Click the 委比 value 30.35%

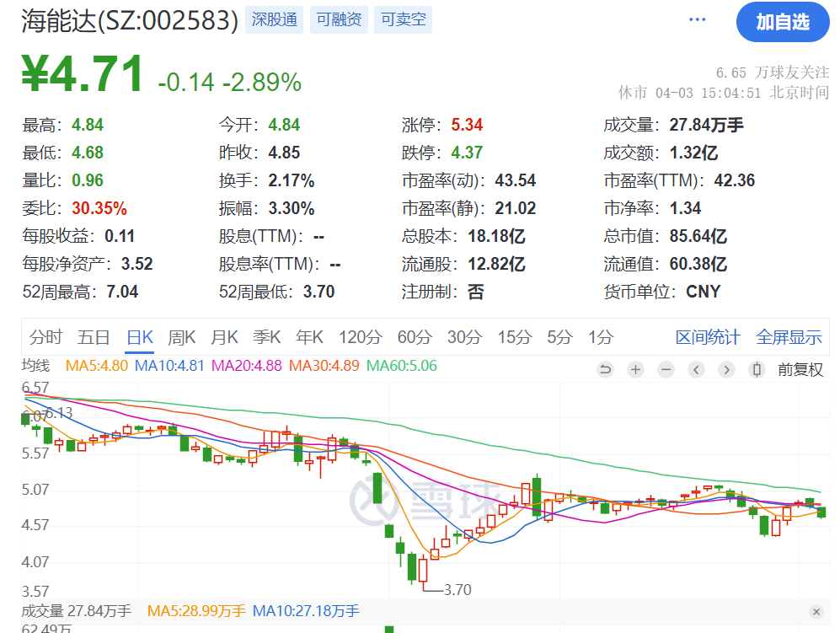pyautogui.click(x=99, y=208)
